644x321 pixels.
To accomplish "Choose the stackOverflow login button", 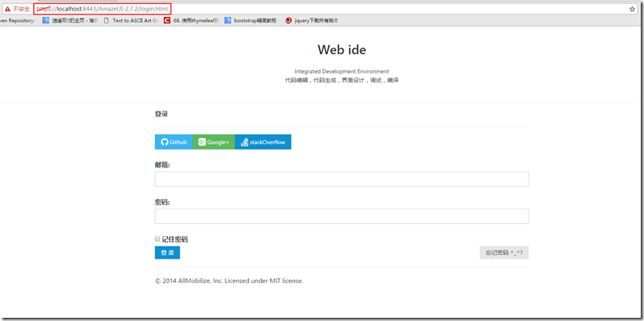I will click(x=263, y=141).
